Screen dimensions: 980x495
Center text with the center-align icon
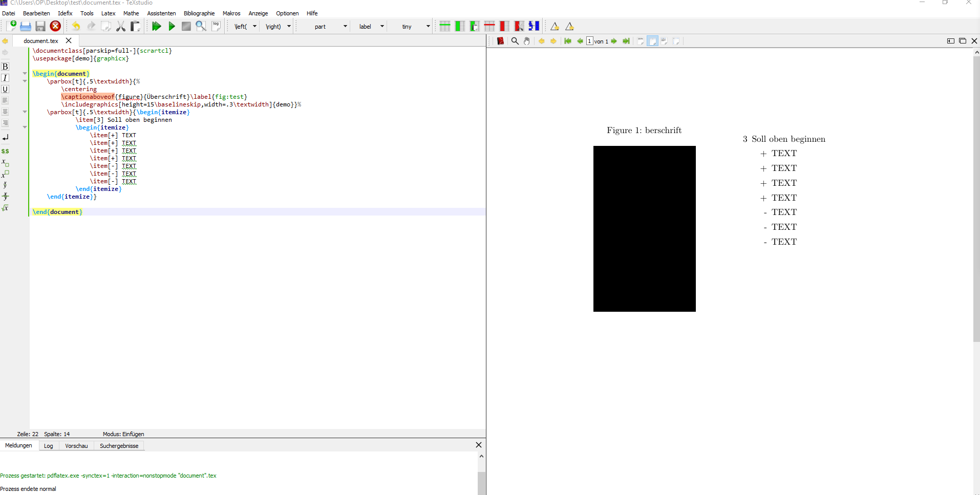(5, 112)
